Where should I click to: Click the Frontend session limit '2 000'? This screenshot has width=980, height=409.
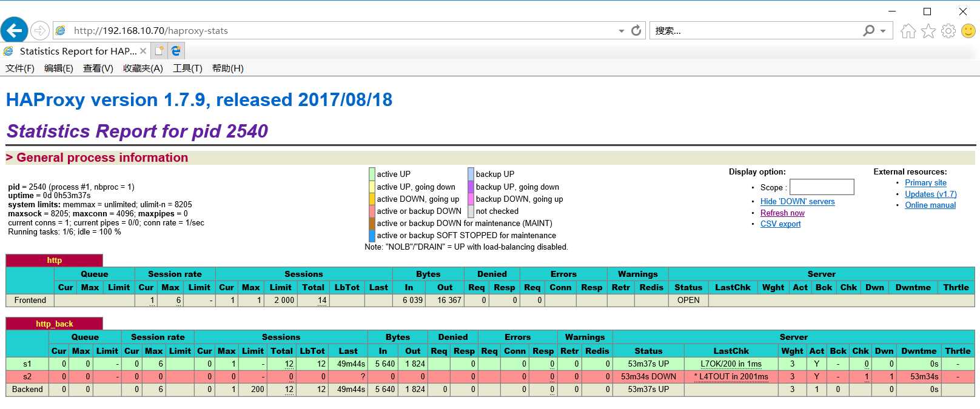tap(284, 300)
